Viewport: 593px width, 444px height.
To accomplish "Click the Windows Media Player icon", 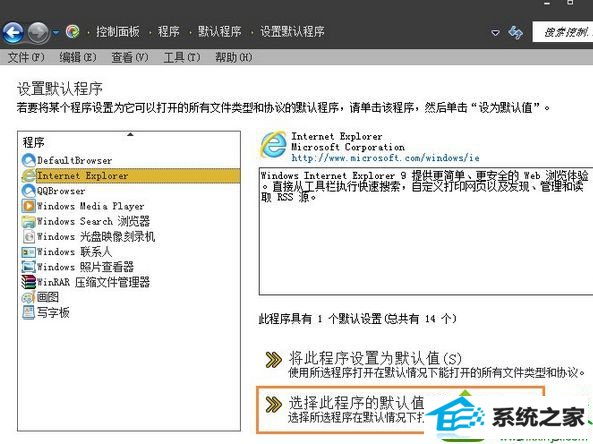I will [28, 206].
